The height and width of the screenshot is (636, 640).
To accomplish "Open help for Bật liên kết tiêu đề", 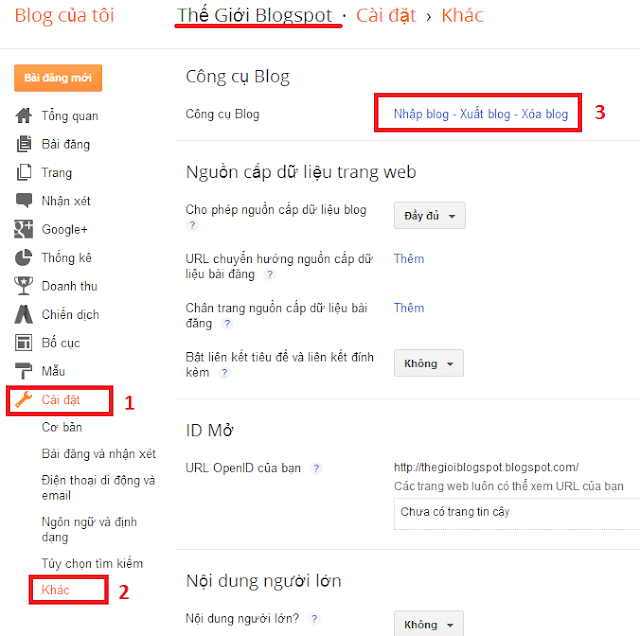I will (224, 373).
